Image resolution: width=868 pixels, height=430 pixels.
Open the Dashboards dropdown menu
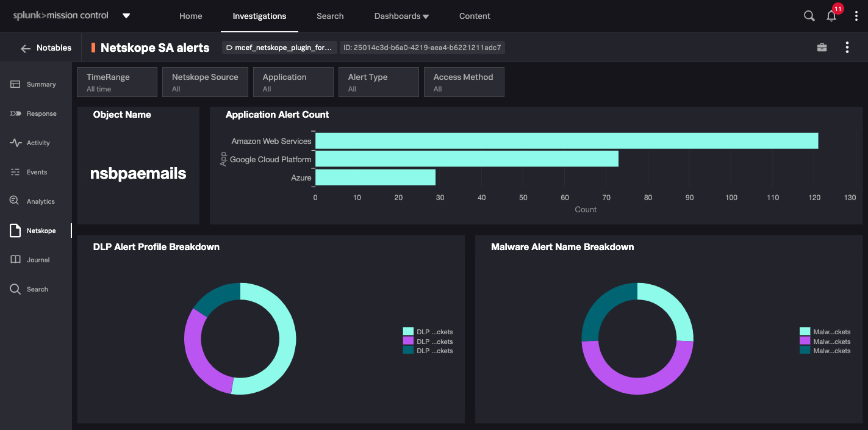tap(401, 16)
